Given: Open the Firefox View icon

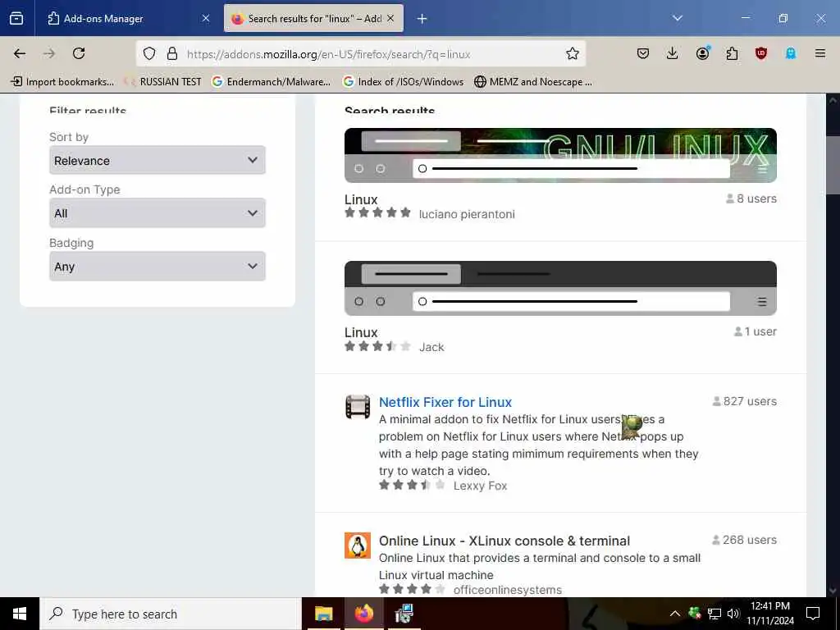Looking at the screenshot, I should [16, 18].
